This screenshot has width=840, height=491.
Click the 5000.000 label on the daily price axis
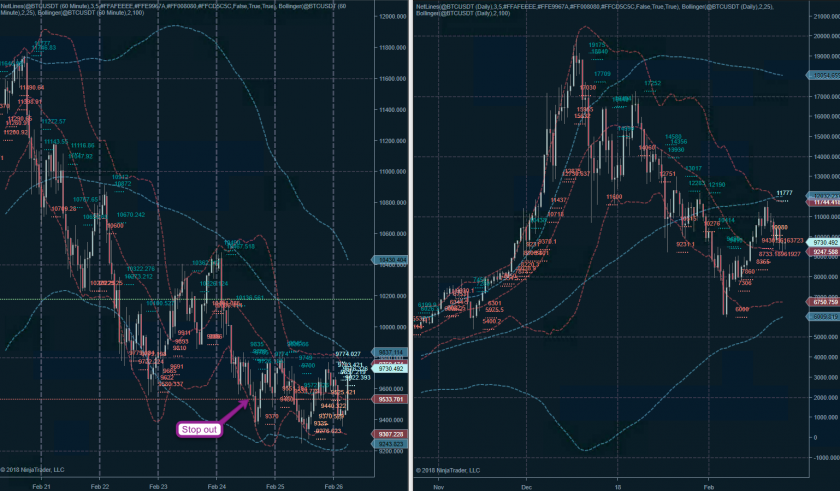828,337
